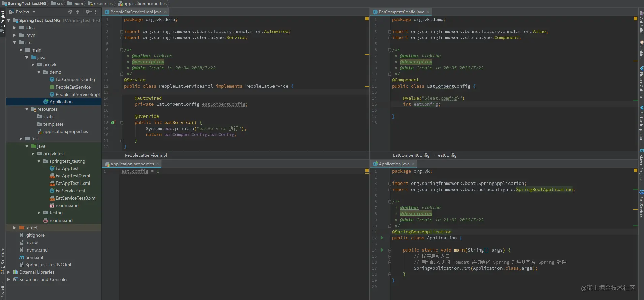
Task: Place cursor on eat.comfig property line
Action: (140, 171)
